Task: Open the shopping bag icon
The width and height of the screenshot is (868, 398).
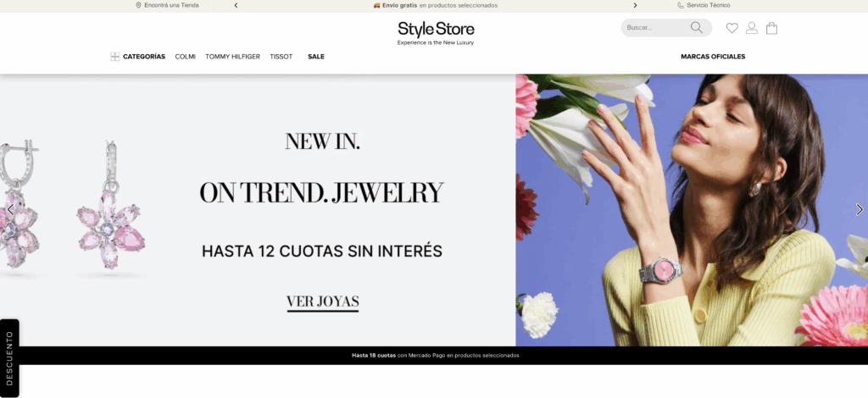Action: point(771,28)
